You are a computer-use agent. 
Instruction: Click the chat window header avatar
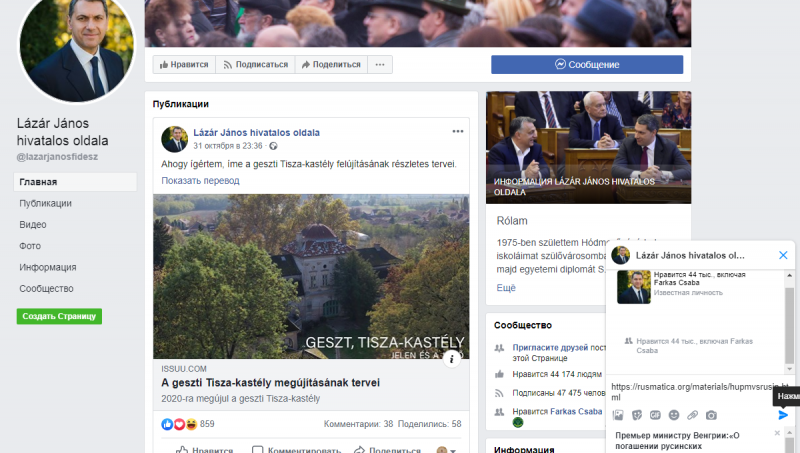pos(620,255)
